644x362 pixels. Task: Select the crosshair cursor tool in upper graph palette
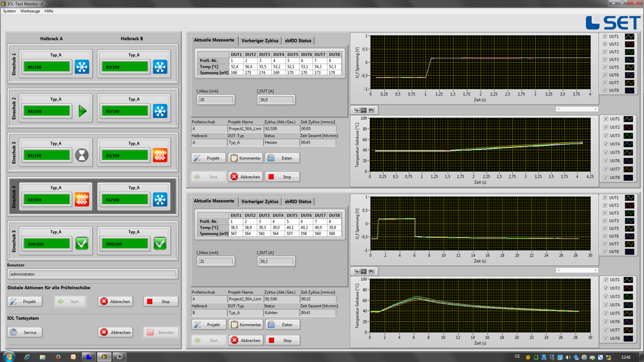coord(356,110)
